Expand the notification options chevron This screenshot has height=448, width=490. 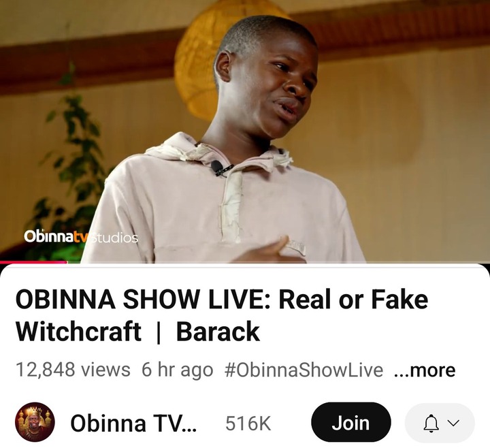point(453,423)
